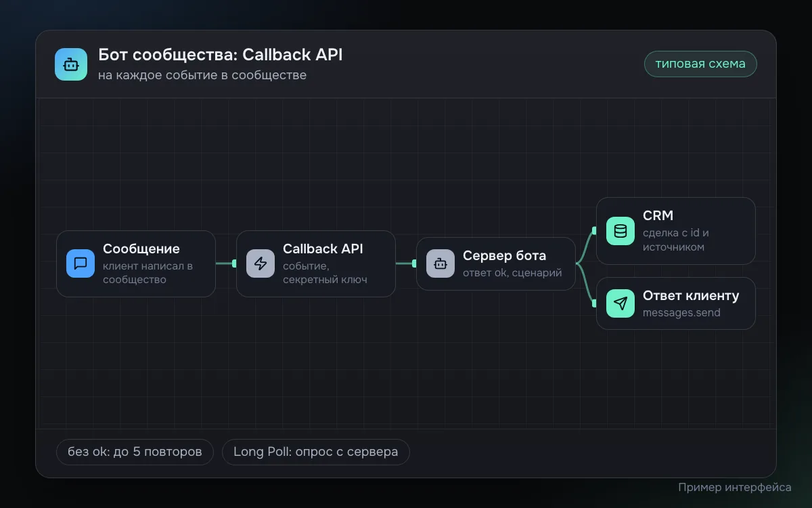Click the heading 'Бот сообщества: Callback API'
Viewport: 812px width, 508px height.
pyautogui.click(x=221, y=55)
